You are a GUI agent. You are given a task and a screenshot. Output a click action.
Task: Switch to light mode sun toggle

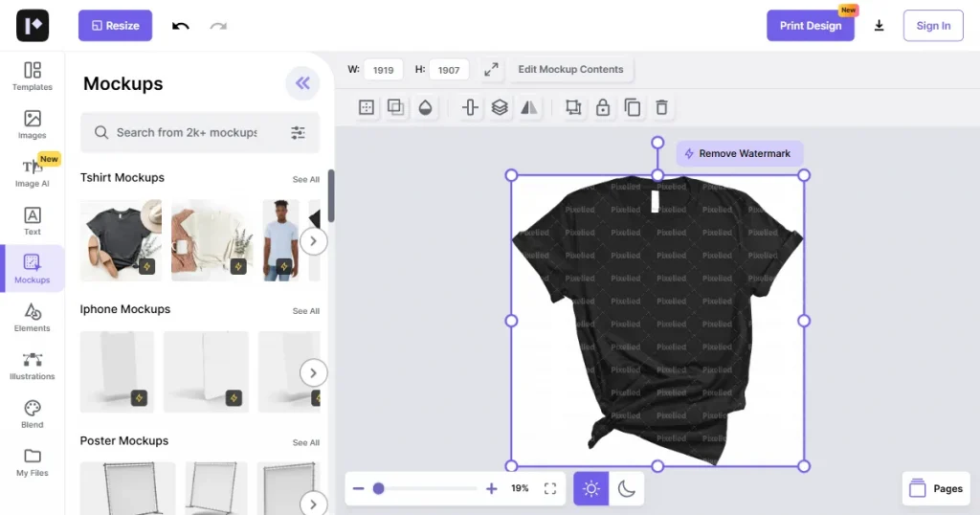[x=591, y=489]
